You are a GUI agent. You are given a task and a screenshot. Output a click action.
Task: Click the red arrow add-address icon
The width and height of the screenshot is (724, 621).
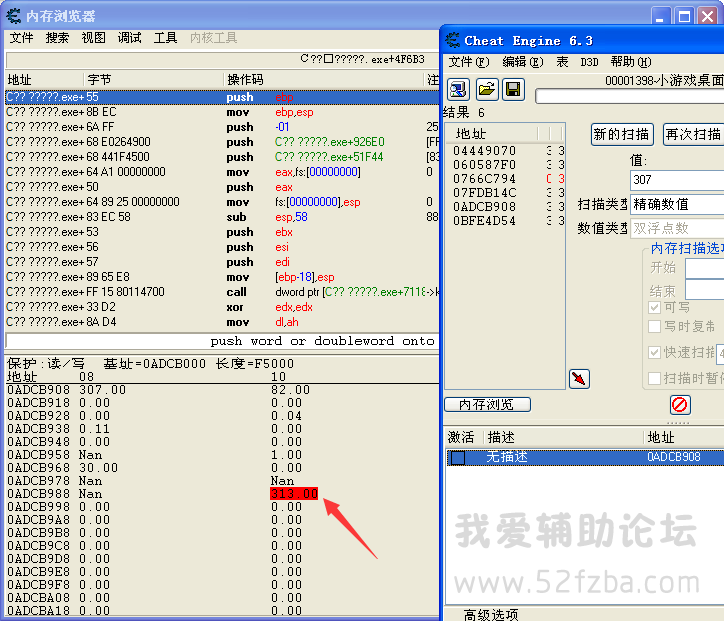579,379
